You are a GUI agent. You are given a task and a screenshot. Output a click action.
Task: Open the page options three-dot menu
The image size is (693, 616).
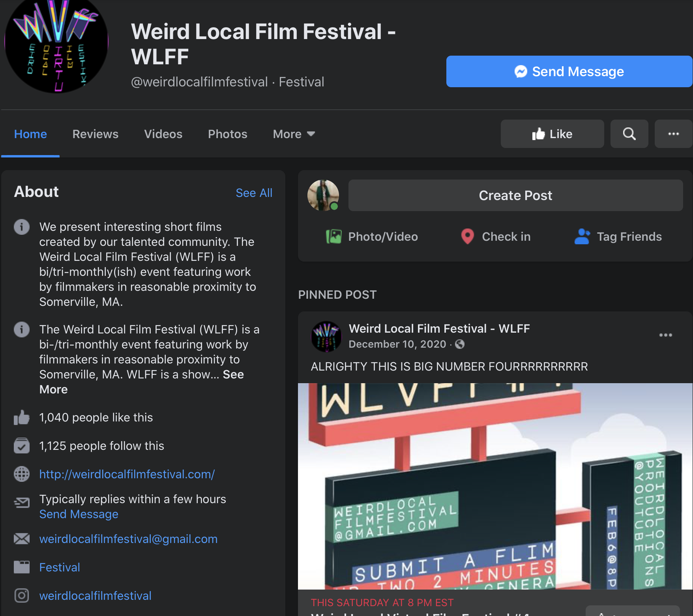click(673, 134)
